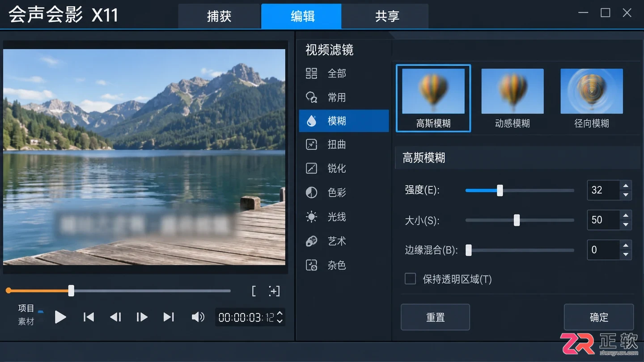Increase 边缘混合(B) value with up arrow
This screenshot has height=362, width=644.
coord(626,245)
